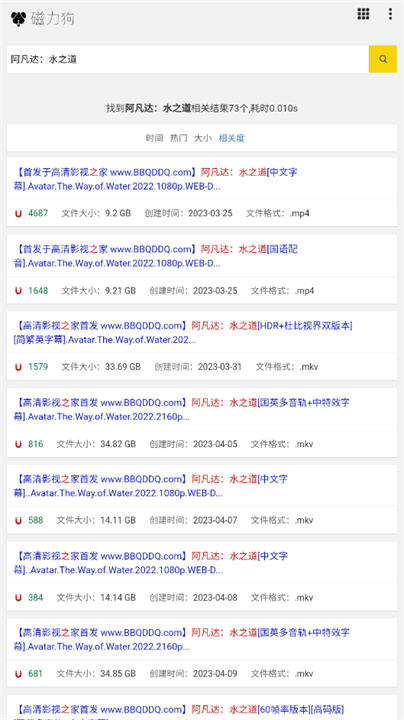The image size is (404, 720).
Task: Click the 384 popularity count
Action: (35, 597)
